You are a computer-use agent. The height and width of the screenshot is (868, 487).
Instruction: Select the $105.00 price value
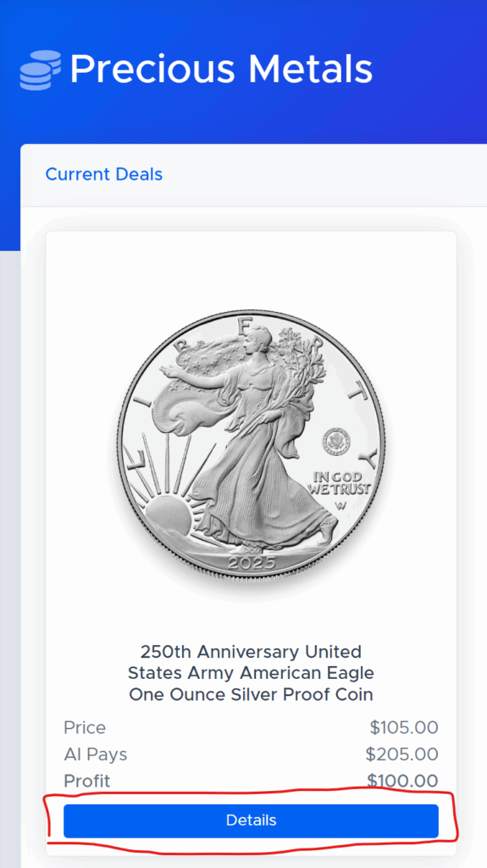(x=404, y=727)
